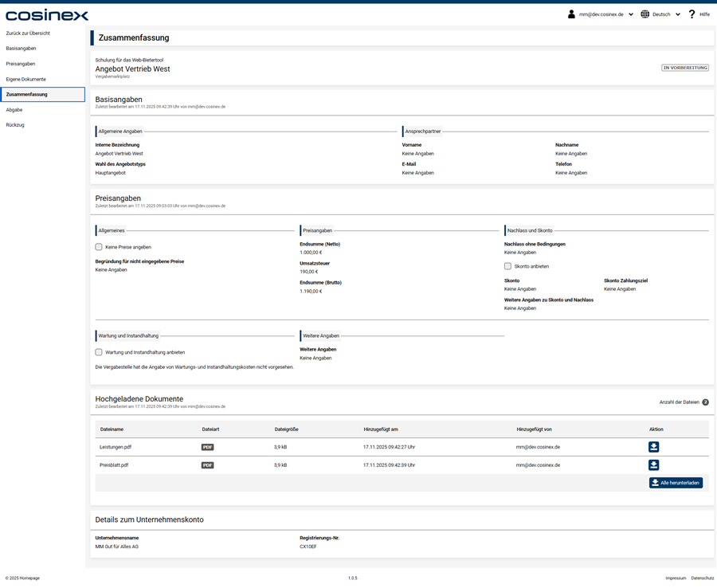Click the 'Alle herunterladen' button

coord(676,483)
